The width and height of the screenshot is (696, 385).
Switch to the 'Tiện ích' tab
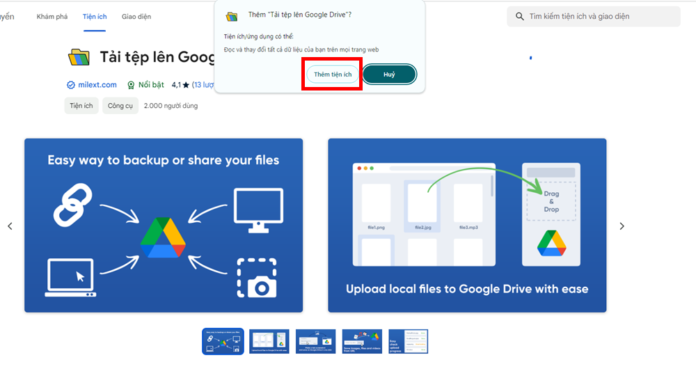pyautogui.click(x=95, y=16)
